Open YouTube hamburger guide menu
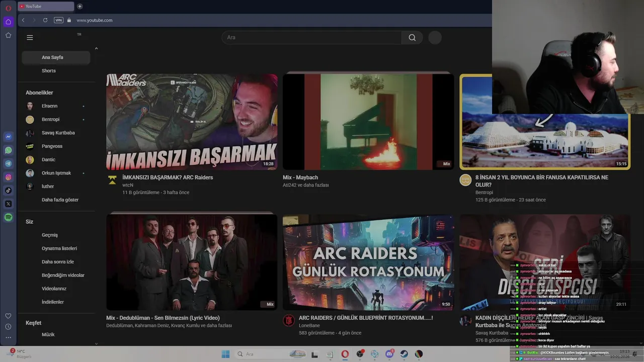Screen dimensions: 644x362 pos(30,37)
